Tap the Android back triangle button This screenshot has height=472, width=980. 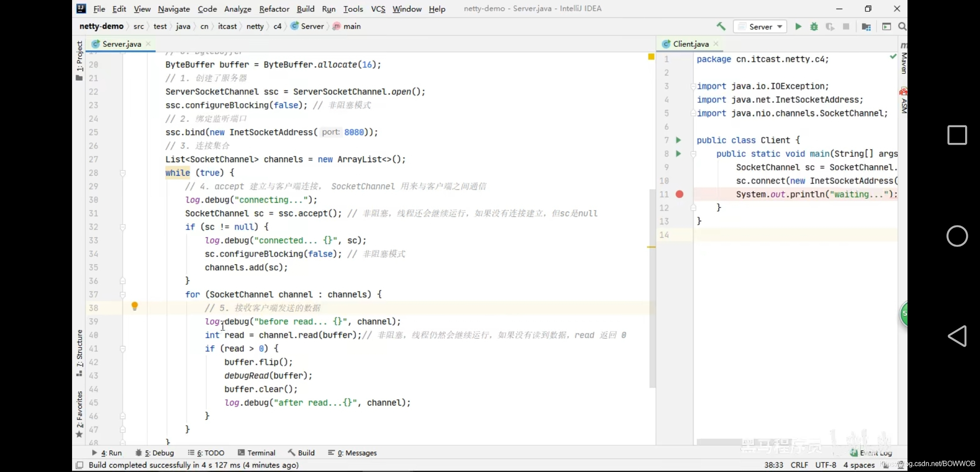coord(957,336)
